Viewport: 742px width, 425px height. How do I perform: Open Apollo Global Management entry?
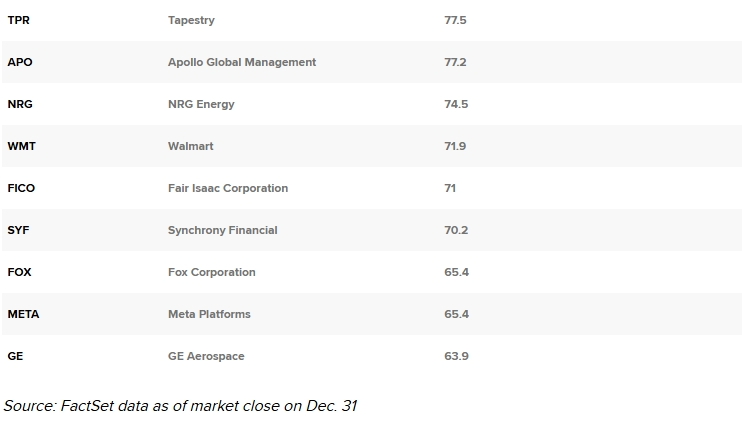(242, 62)
